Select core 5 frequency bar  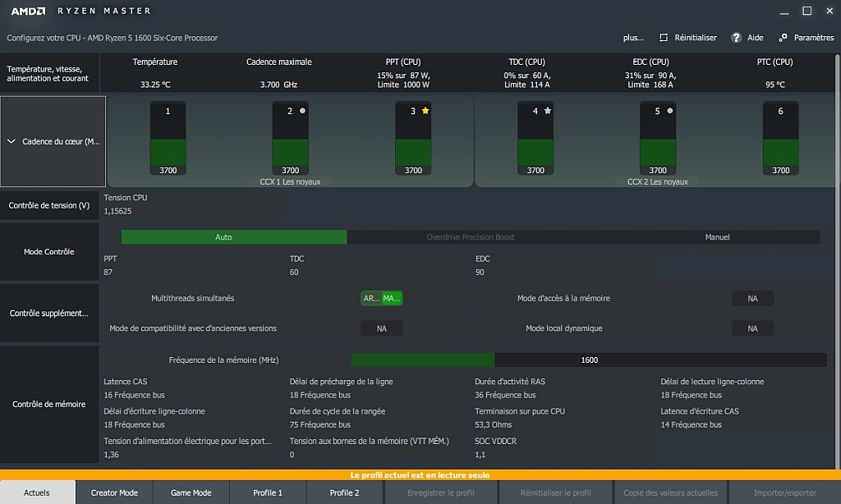pyautogui.click(x=658, y=139)
